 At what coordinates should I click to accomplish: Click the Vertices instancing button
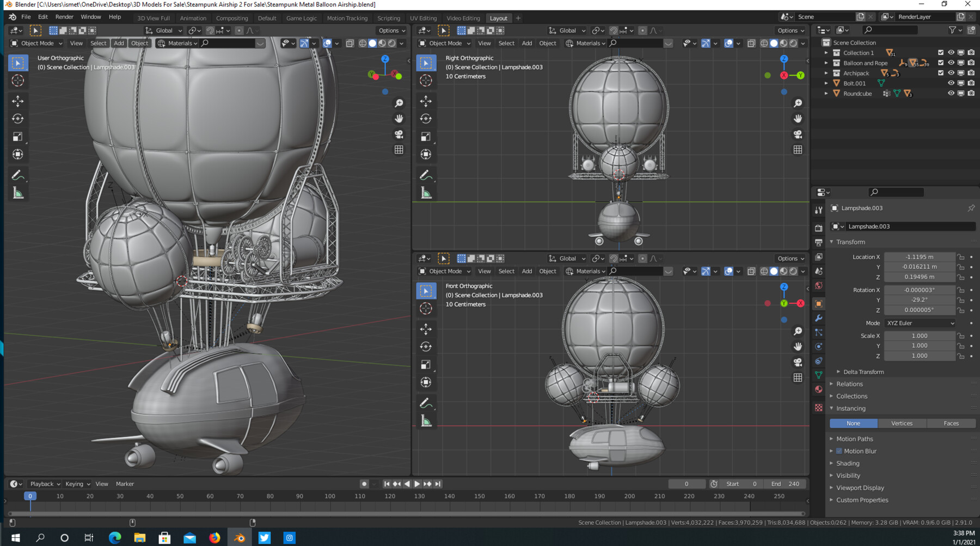pos(902,423)
